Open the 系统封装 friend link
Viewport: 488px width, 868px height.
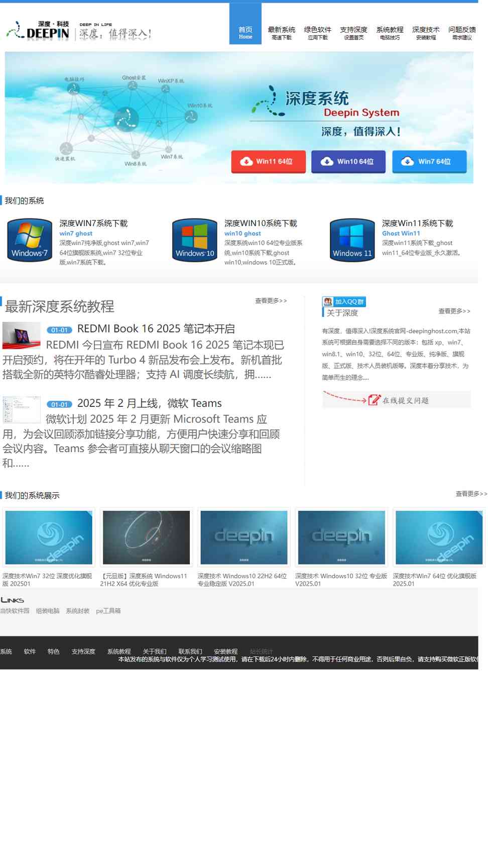tap(78, 611)
